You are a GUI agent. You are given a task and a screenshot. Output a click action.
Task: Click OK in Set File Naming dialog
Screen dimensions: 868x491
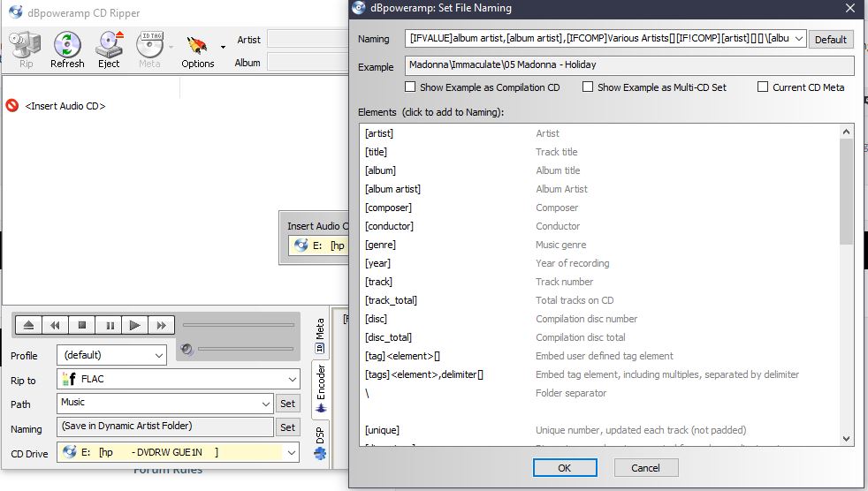564,467
